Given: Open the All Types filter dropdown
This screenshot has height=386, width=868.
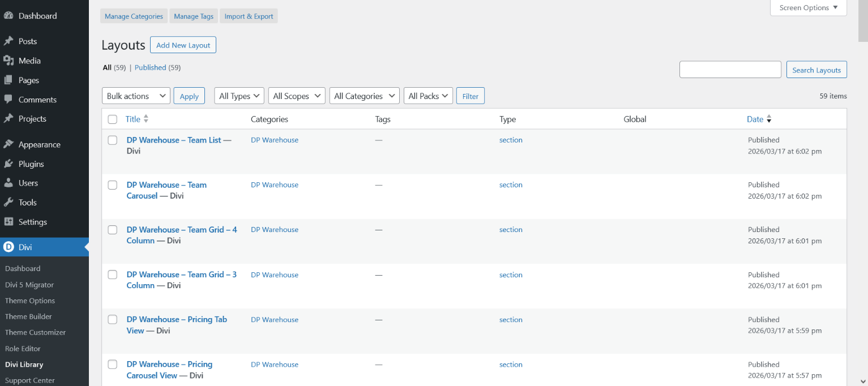Looking at the screenshot, I should coord(240,96).
